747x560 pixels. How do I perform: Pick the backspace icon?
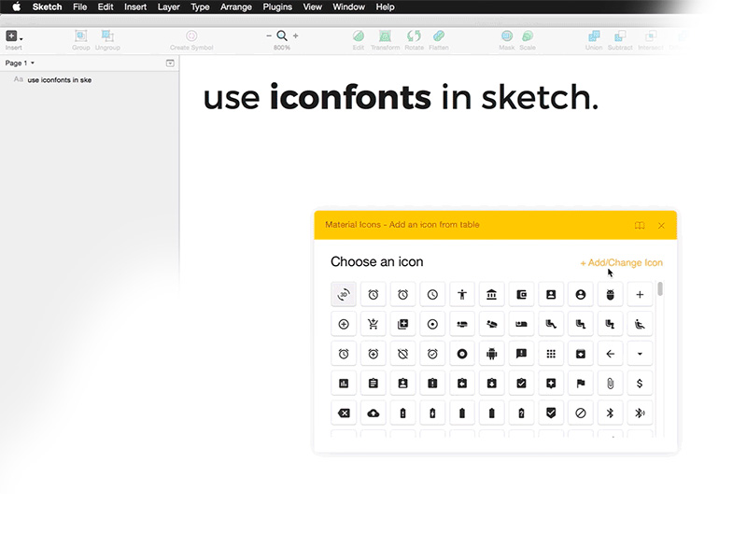pos(344,413)
